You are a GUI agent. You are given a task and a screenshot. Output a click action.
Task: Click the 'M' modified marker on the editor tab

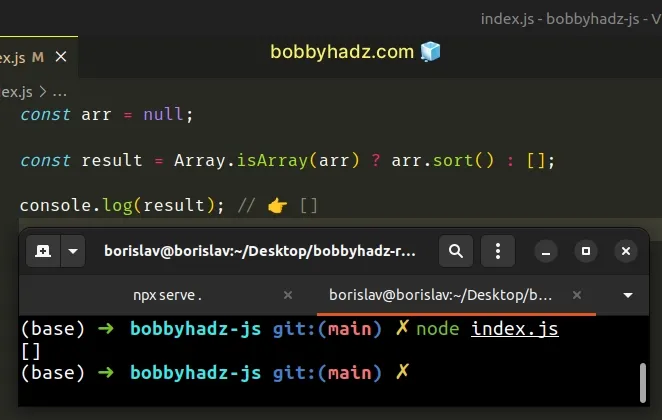[x=38, y=57]
